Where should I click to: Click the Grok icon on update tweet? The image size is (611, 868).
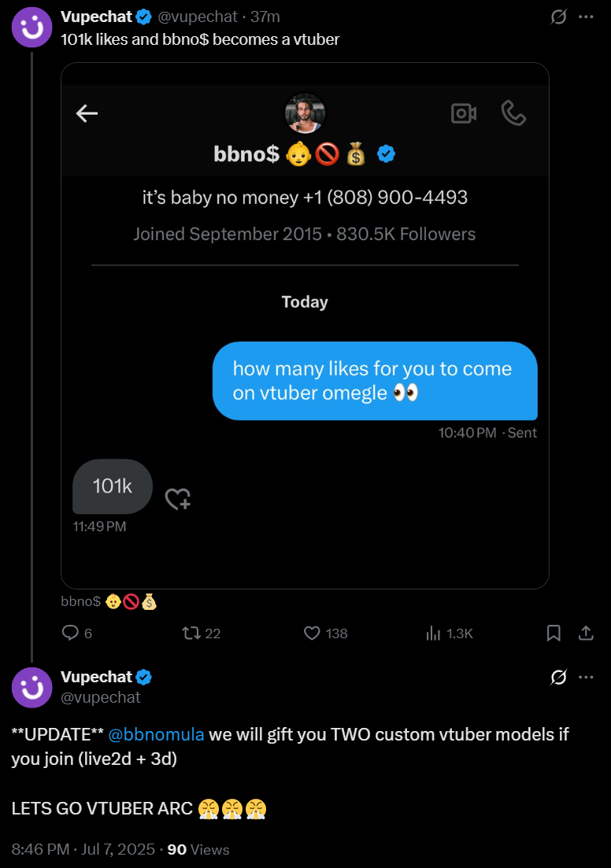click(558, 677)
